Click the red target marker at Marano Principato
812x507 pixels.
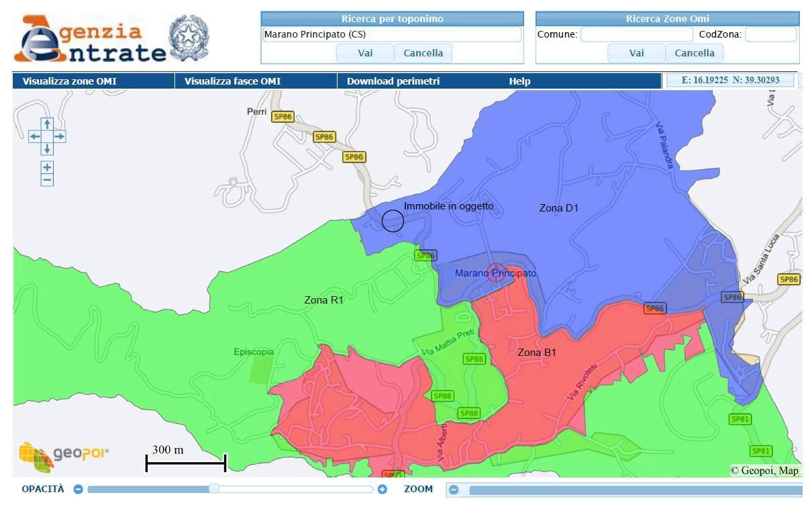coord(496,272)
